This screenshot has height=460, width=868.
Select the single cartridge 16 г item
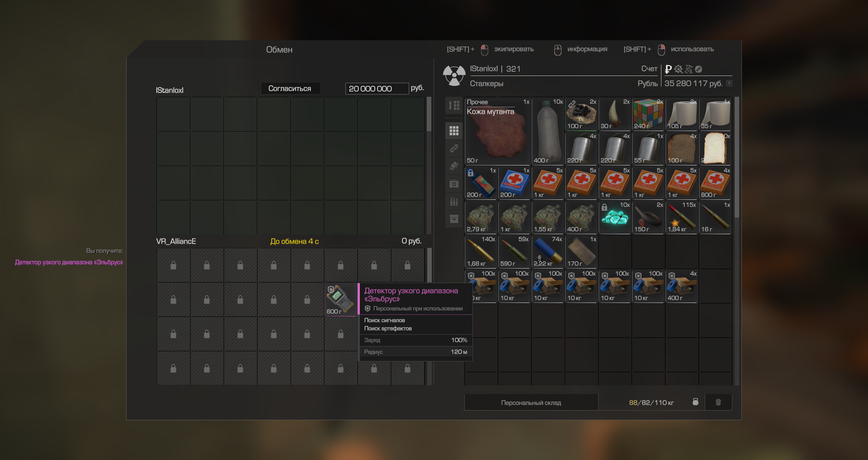715,217
